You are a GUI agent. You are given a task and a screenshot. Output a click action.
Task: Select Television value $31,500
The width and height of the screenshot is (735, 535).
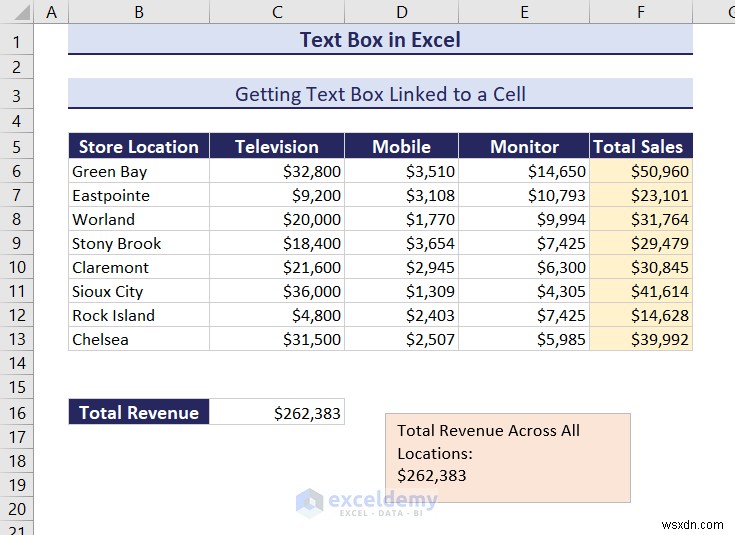click(x=277, y=339)
